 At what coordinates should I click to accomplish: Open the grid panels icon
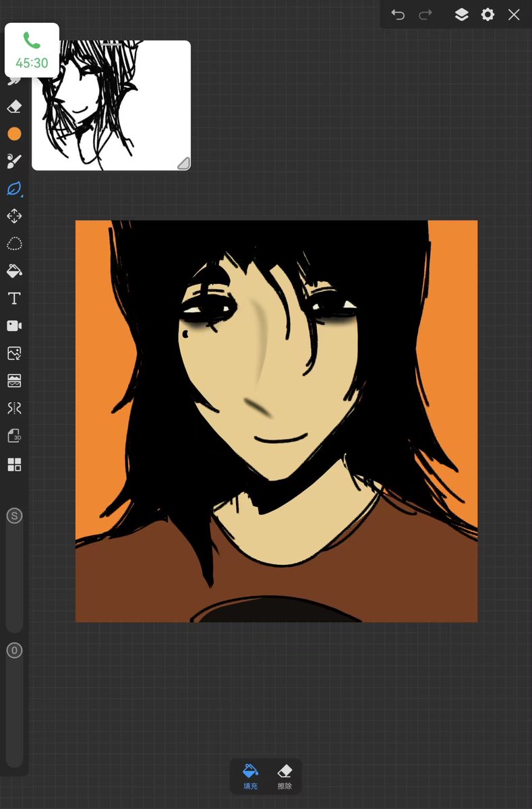click(x=14, y=464)
